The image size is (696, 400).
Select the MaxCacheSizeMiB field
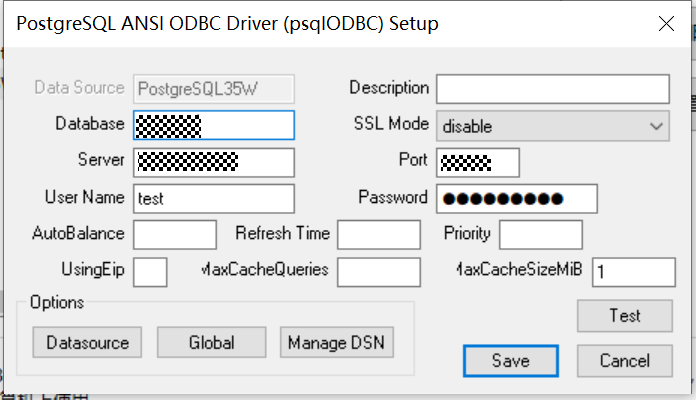(634, 272)
